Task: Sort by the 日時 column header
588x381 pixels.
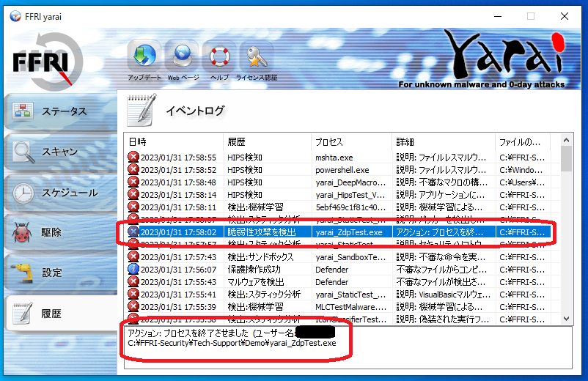Action: pos(174,142)
